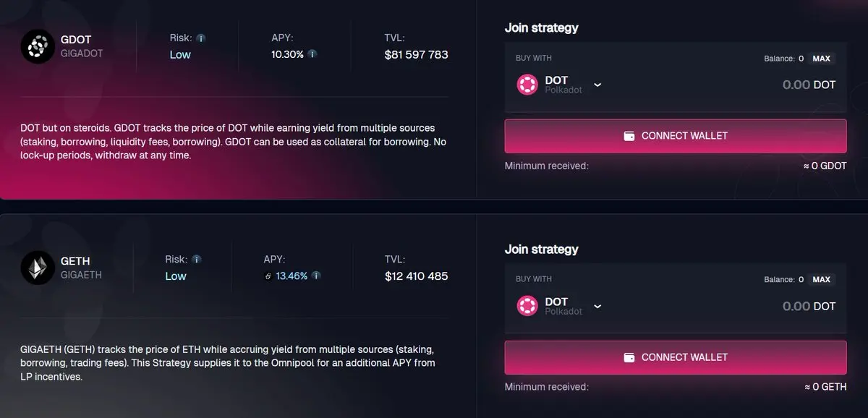Click the GDOT token logo icon

coord(38,46)
